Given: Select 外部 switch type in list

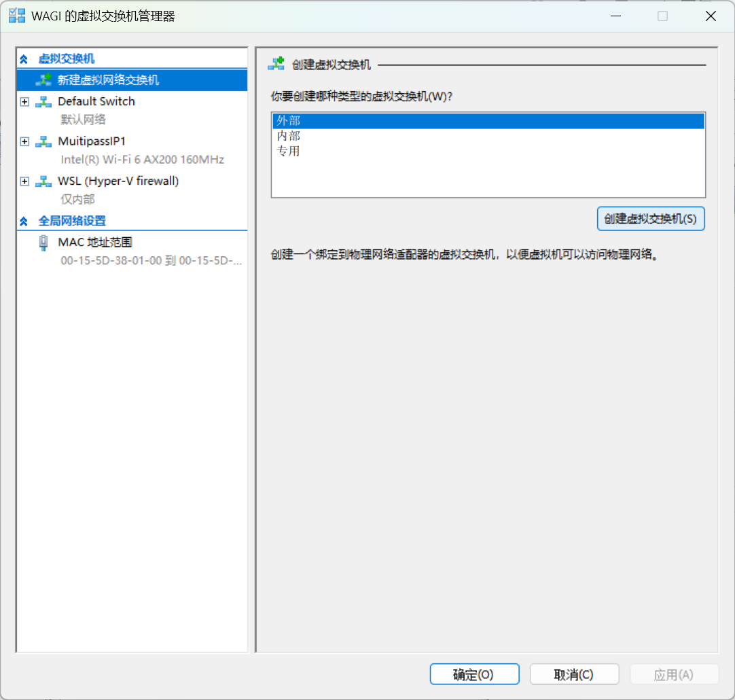Looking at the screenshot, I should pyautogui.click(x=288, y=121).
